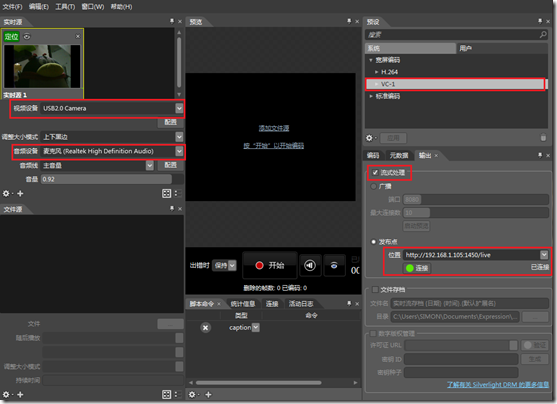Click the search magnifier in presets
The height and width of the screenshot is (404, 557).
[543, 34]
